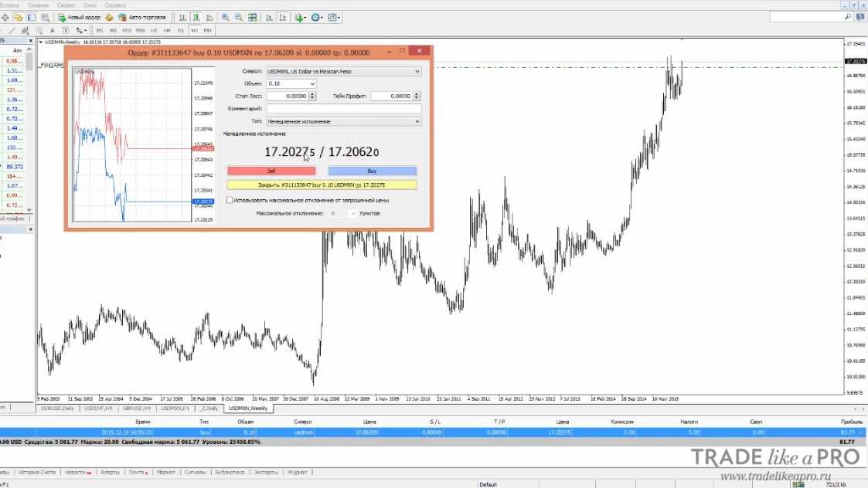Expand the Volume dropdown showing 0.10
Viewport: 868px width, 488px height.
click(291, 83)
